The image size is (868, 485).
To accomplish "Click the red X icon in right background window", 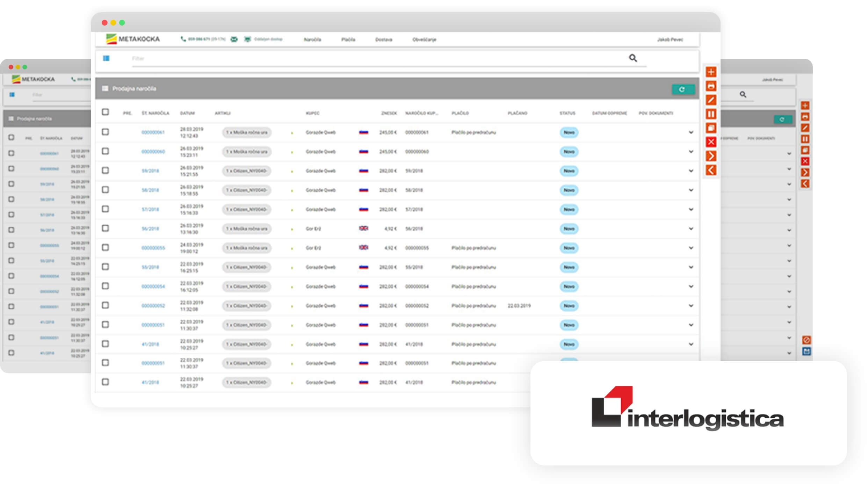I will [x=805, y=161].
